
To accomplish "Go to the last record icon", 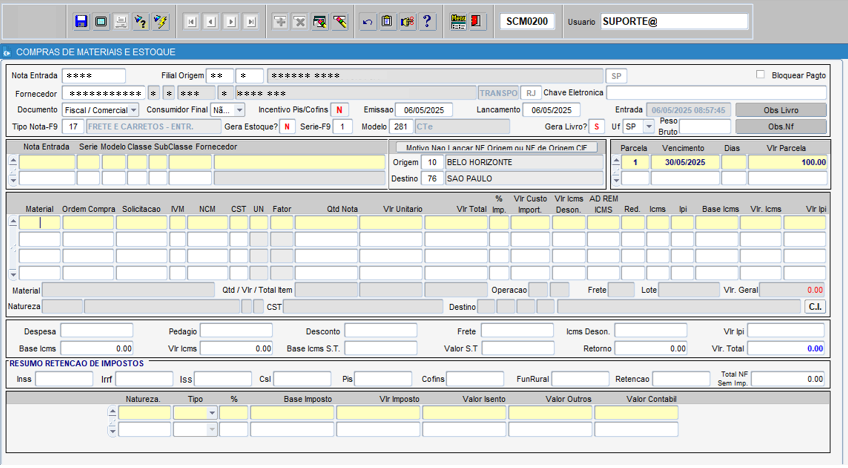I will 251,21.
